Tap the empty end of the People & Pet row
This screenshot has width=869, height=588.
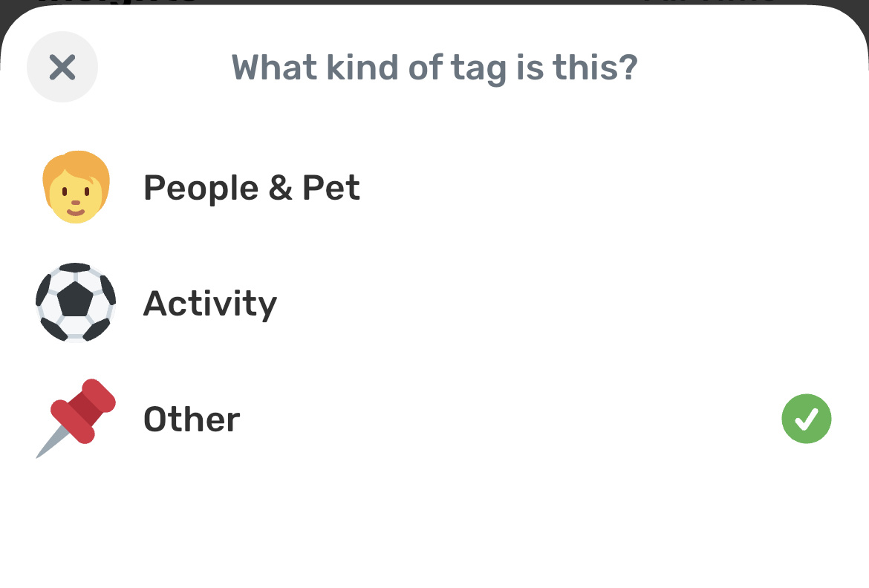tap(610, 187)
